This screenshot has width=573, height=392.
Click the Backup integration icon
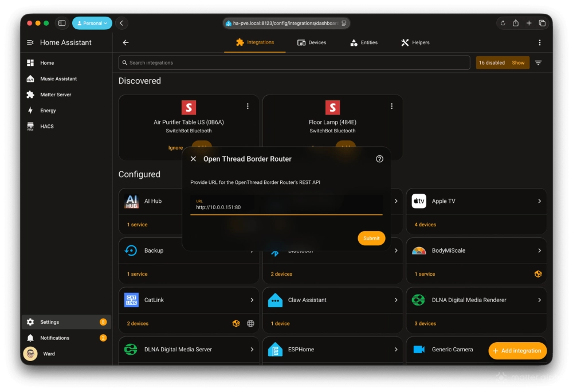click(131, 250)
